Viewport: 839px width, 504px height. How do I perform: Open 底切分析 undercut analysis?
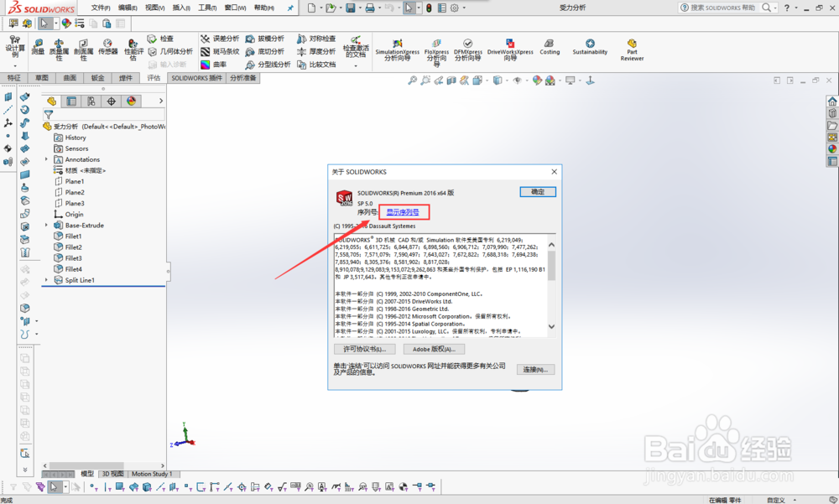pos(265,51)
